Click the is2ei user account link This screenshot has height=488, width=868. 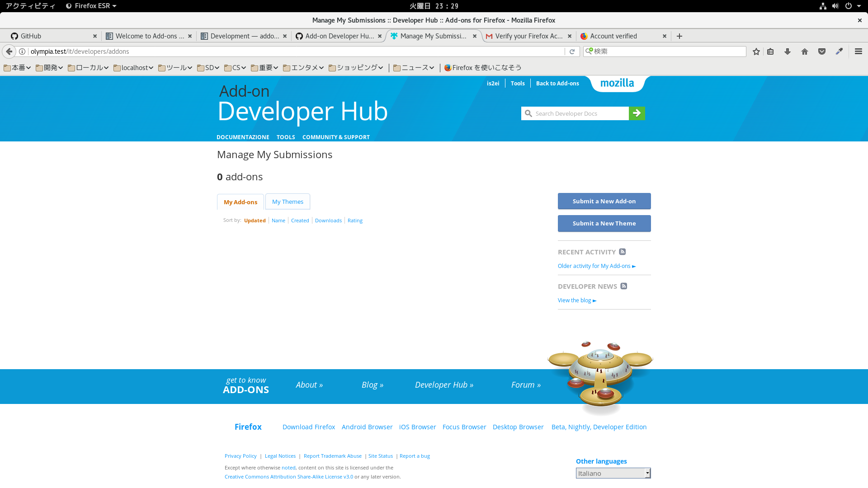(x=493, y=84)
